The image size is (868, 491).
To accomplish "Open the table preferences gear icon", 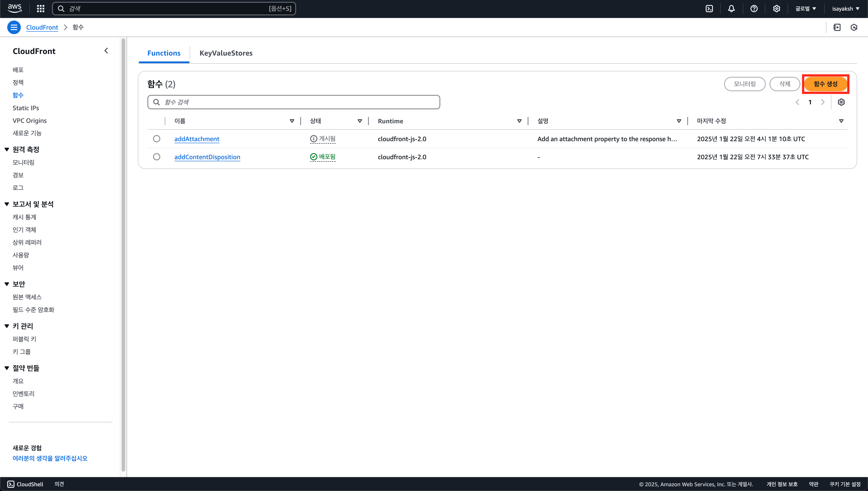I will click(841, 102).
